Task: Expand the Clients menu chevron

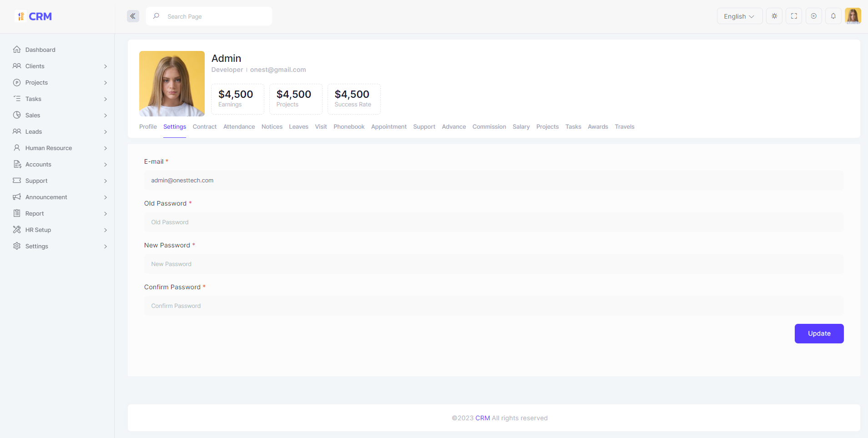Action: pyautogui.click(x=106, y=66)
